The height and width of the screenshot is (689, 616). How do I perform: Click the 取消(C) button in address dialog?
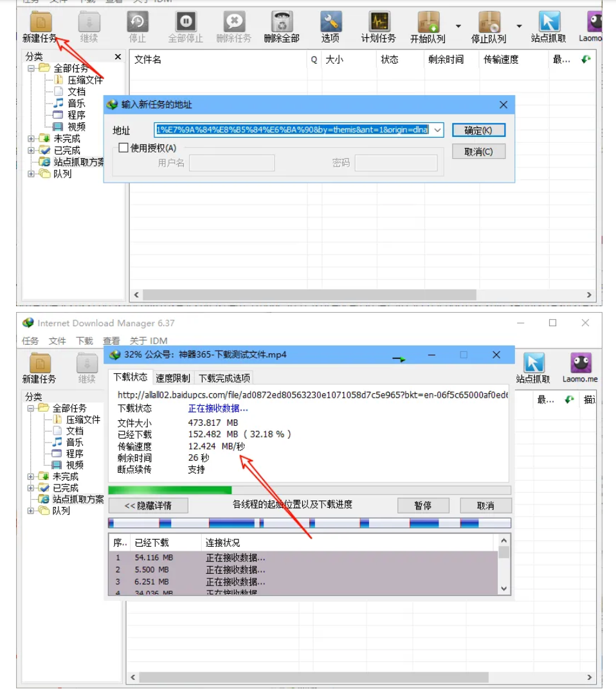pos(478,152)
